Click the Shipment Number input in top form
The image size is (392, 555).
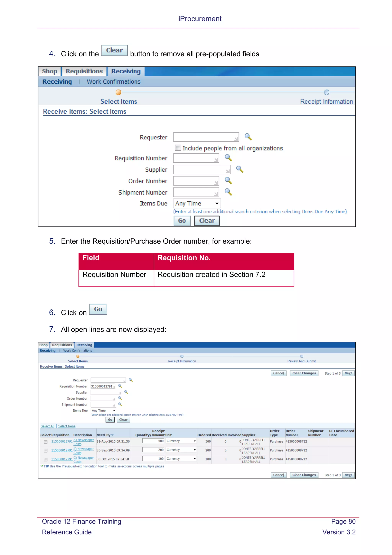pyautogui.click(x=196, y=192)
